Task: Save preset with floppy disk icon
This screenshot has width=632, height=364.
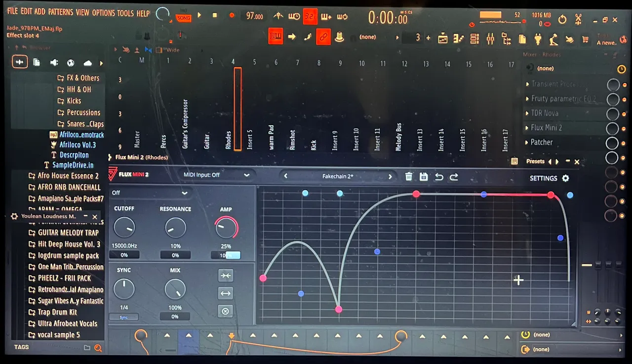Action: pyautogui.click(x=424, y=177)
